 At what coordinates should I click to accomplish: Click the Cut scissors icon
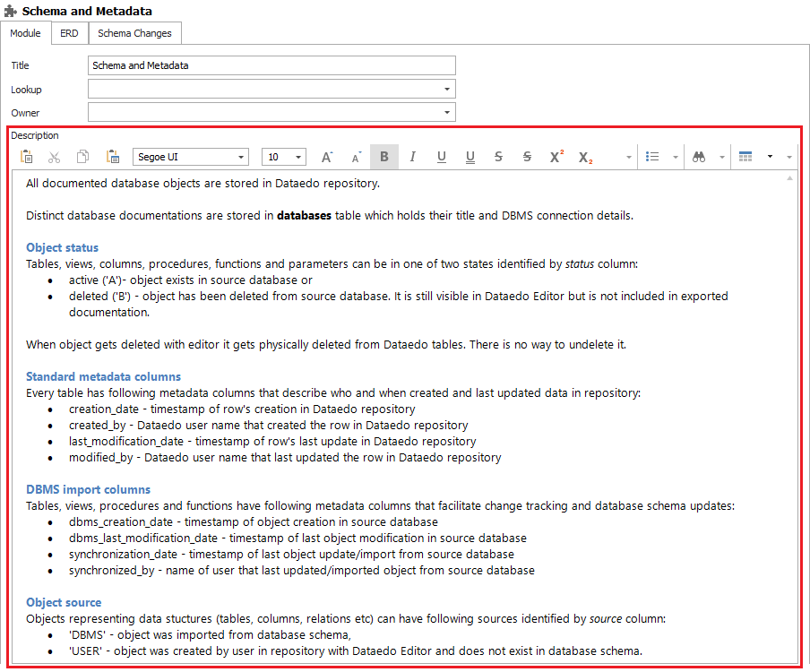coord(55,157)
